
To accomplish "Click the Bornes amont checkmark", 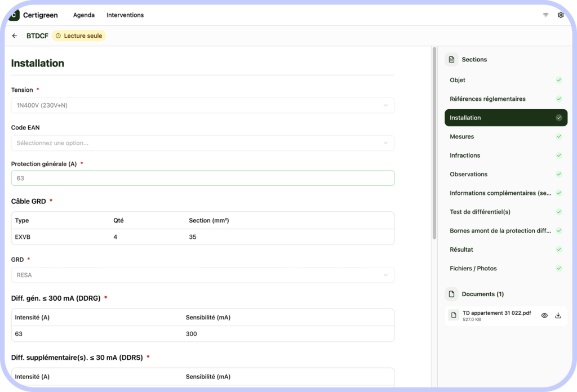I will pyautogui.click(x=559, y=230).
